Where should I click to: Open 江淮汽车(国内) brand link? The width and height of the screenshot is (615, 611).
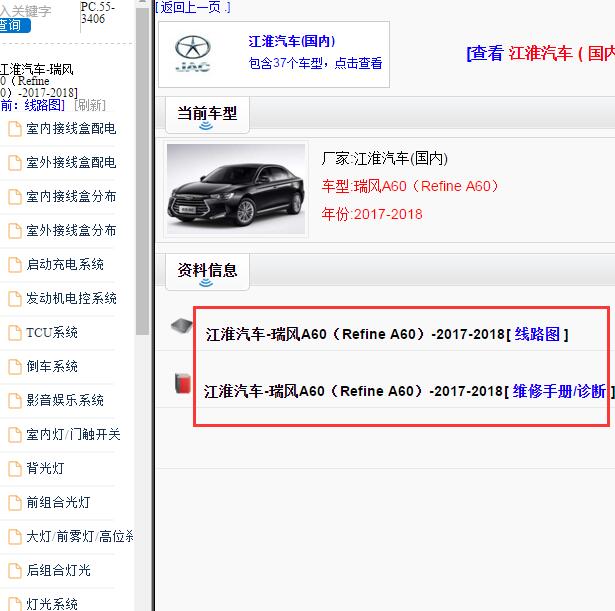coord(291,41)
